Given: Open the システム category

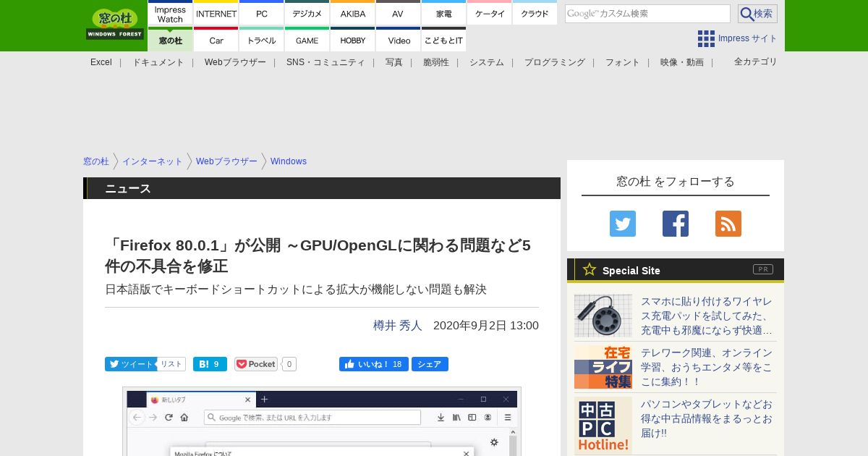Looking at the screenshot, I should (487, 62).
